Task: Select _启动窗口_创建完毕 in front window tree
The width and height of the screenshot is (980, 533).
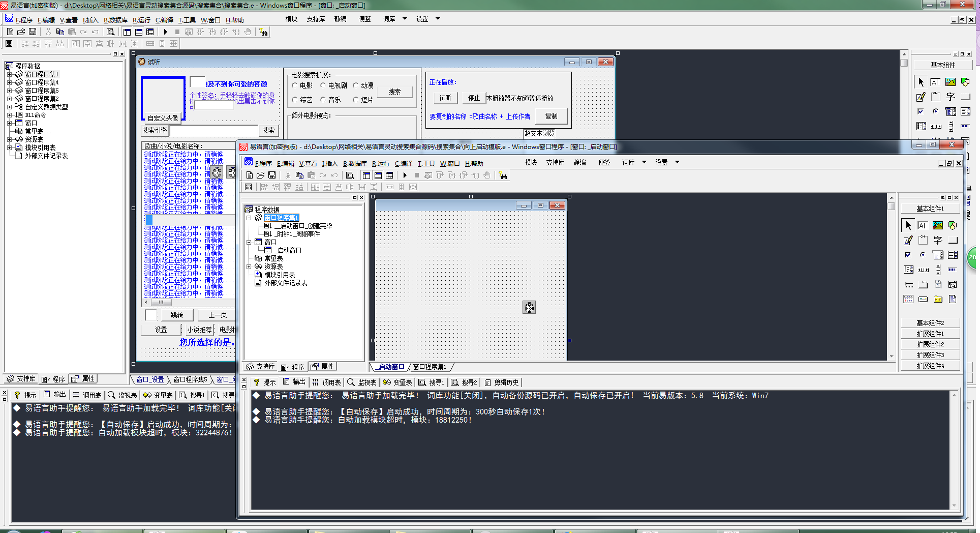Action: coord(302,226)
